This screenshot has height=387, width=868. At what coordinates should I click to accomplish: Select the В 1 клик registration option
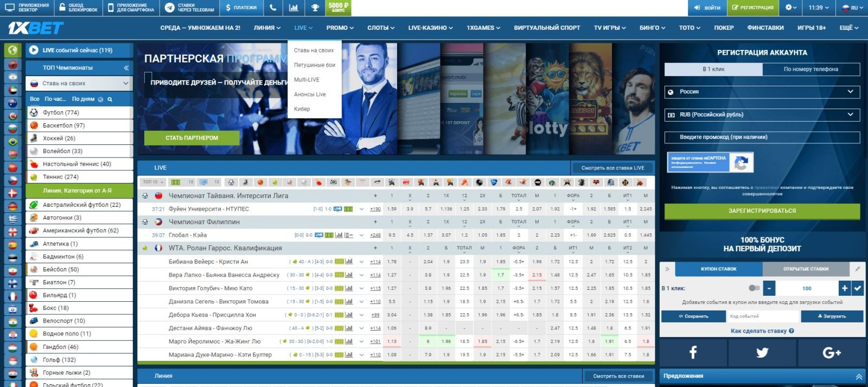click(713, 69)
